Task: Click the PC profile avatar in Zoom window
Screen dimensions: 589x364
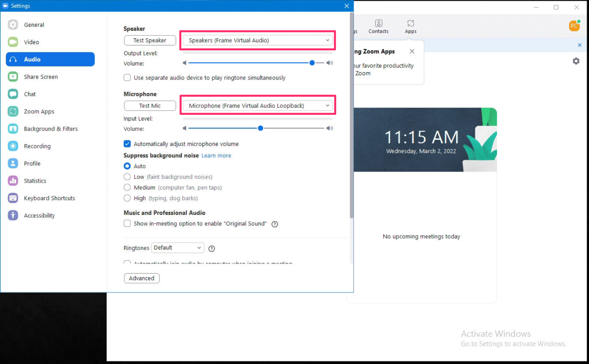Action: [574, 26]
